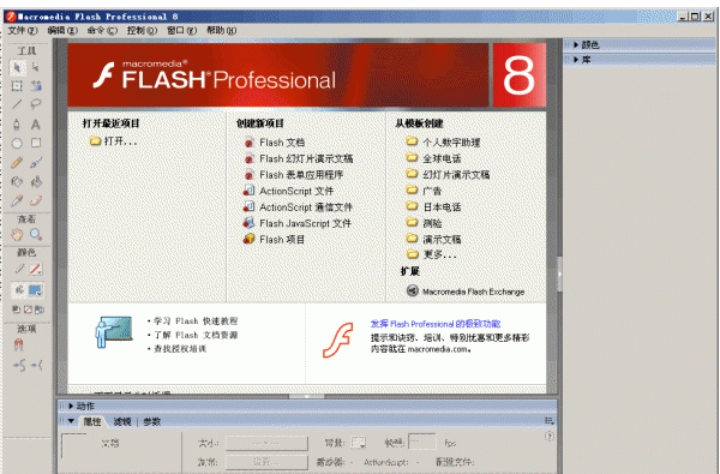720x474 pixels.
Task: Select the Eyedropper tool
Action: 17,201
